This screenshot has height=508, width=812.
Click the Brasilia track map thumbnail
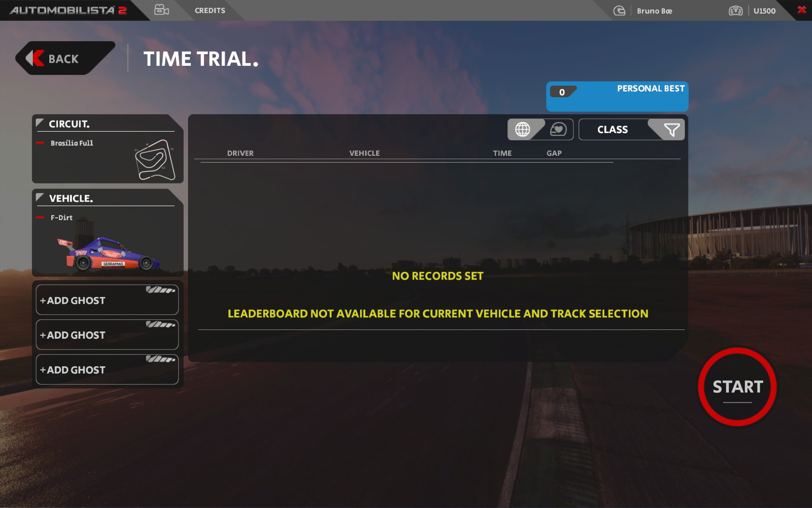155,160
